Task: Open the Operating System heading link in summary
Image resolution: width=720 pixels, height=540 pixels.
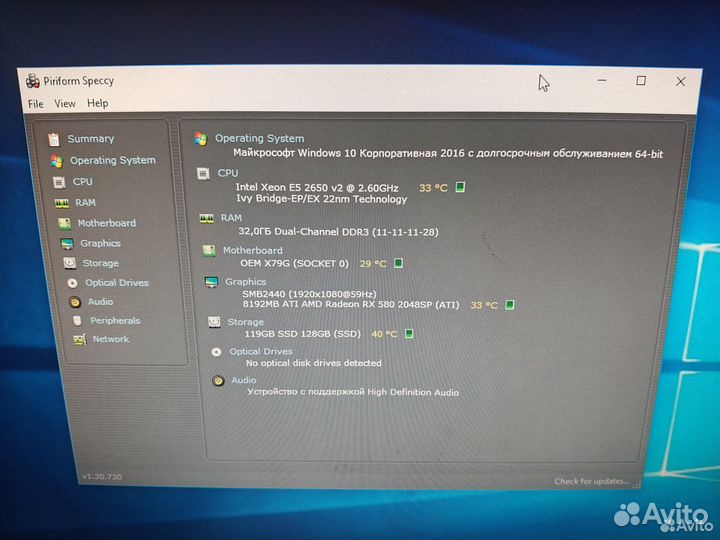Action: click(x=259, y=138)
